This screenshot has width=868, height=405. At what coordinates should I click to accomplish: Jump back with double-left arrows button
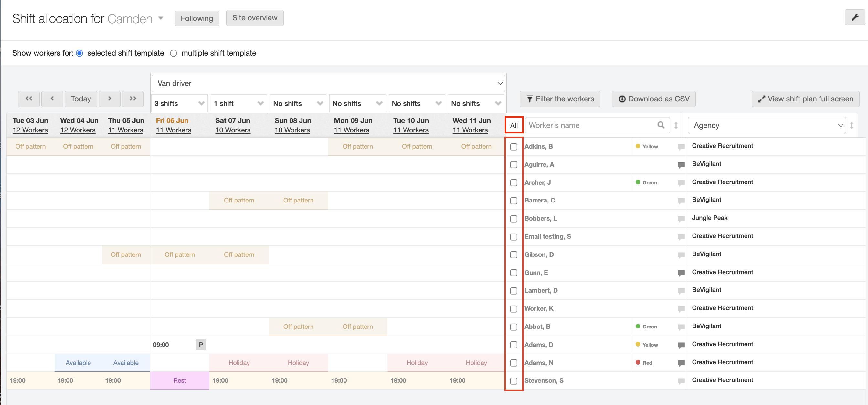(x=29, y=99)
